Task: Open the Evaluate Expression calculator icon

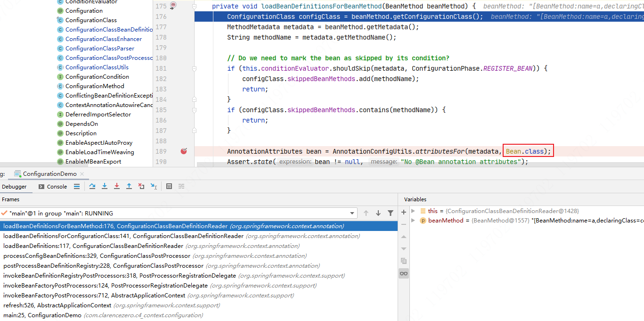Action: pos(169,187)
